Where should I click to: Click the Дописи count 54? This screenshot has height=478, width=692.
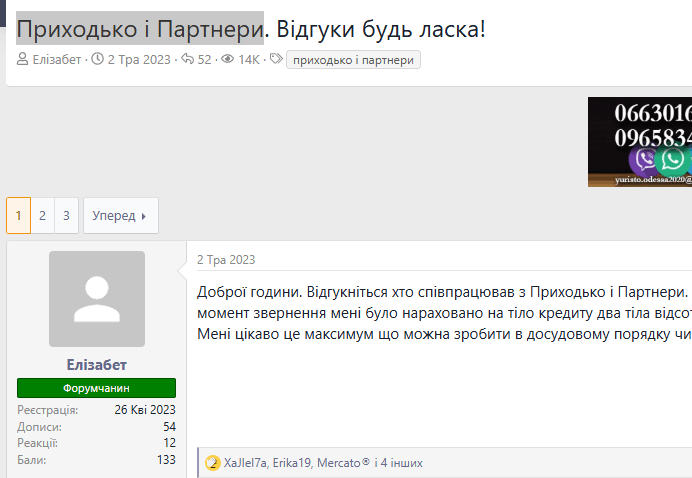(169, 427)
